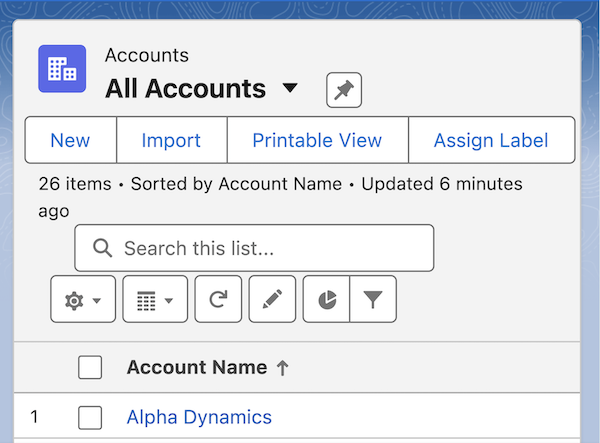Click row number 1 cell in the table
This screenshot has height=443, width=600.
(34, 417)
